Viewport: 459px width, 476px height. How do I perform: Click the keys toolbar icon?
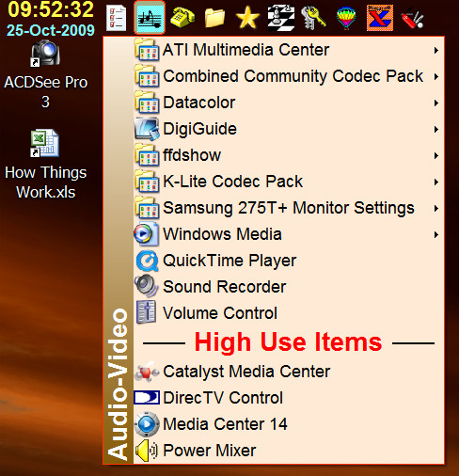pyautogui.click(x=313, y=18)
